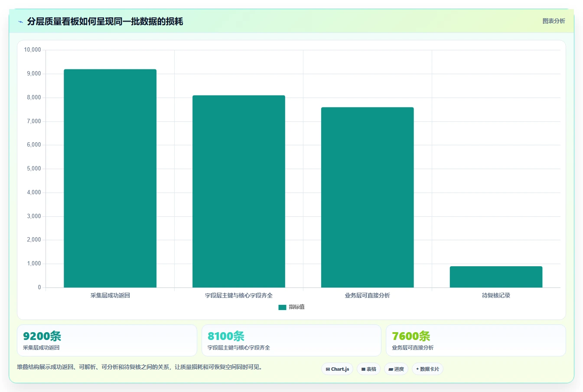Viewport: 583px width, 392px height.
Task: Click the 1,000 y-axis tick label
Action: tap(34, 264)
